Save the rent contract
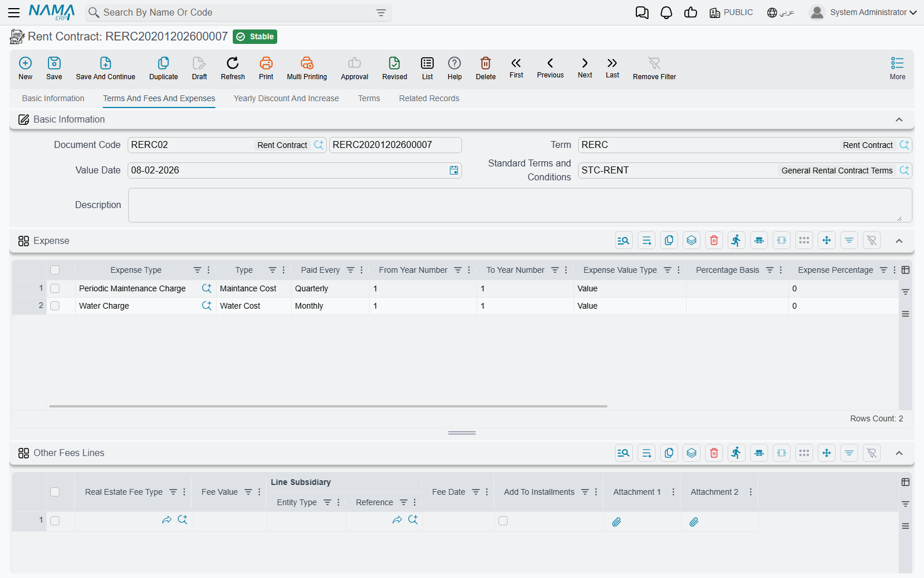 [x=54, y=68]
